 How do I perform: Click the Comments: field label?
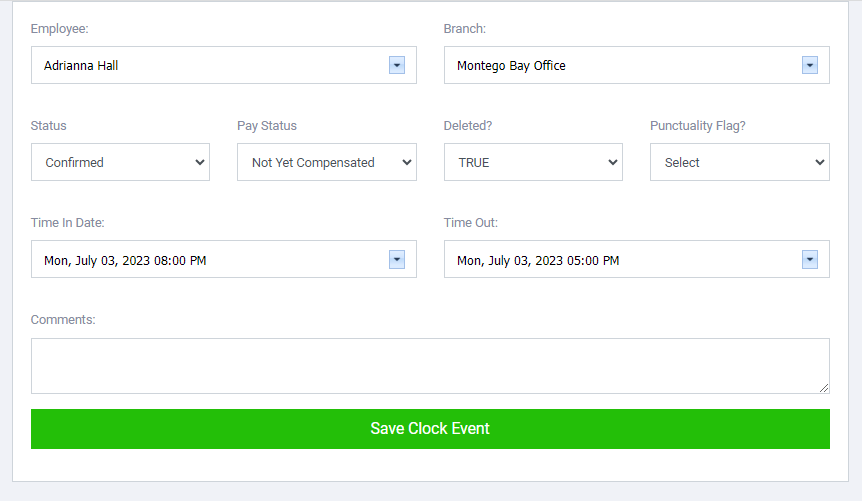point(63,320)
